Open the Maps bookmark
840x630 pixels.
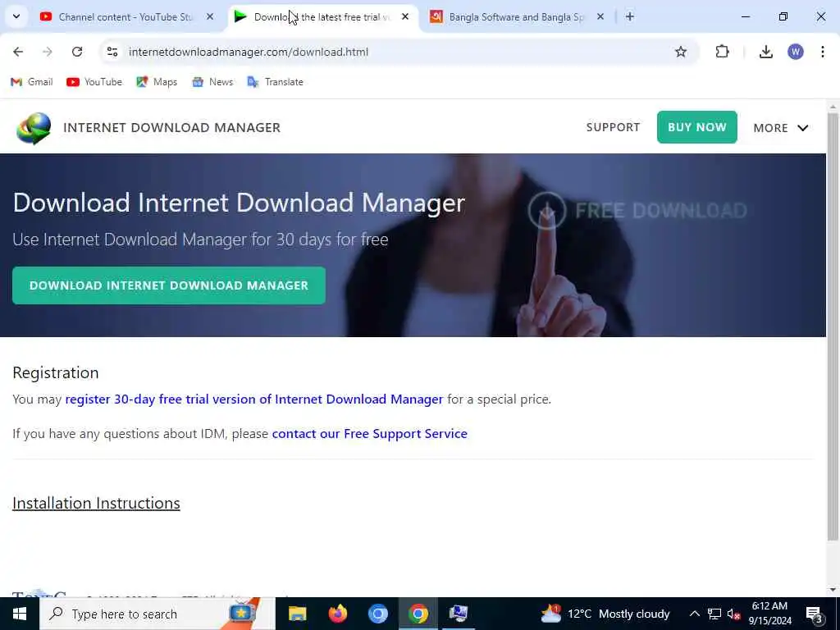click(157, 82)
